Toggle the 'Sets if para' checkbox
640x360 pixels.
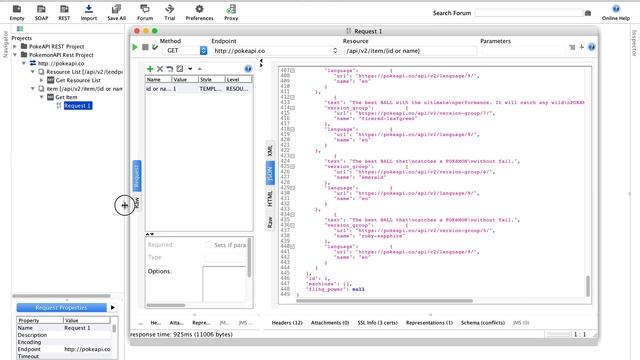click(x=209, y=244)
